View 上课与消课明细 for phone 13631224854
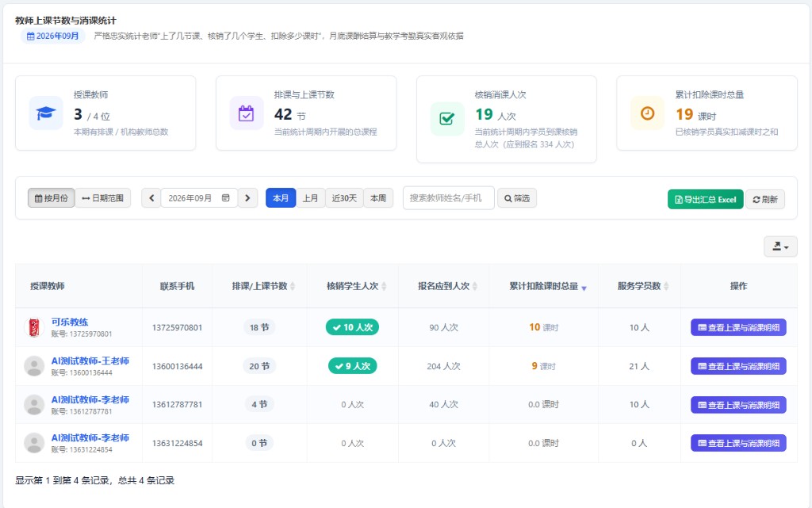812x508 pixels. coord(738,443)
